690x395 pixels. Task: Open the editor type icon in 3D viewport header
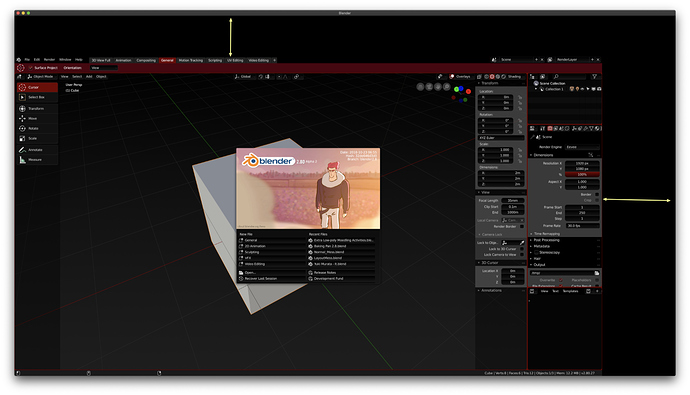[x=19, y=77]
